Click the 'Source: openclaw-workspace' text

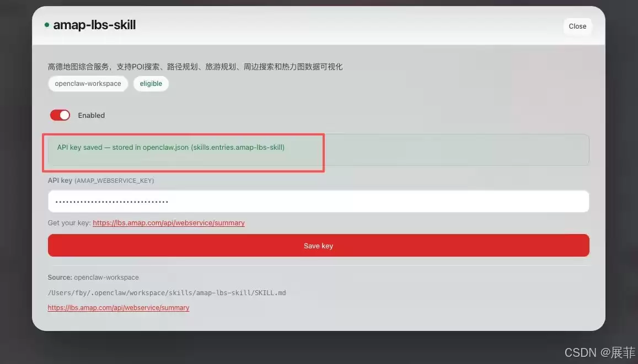point(93,278)
